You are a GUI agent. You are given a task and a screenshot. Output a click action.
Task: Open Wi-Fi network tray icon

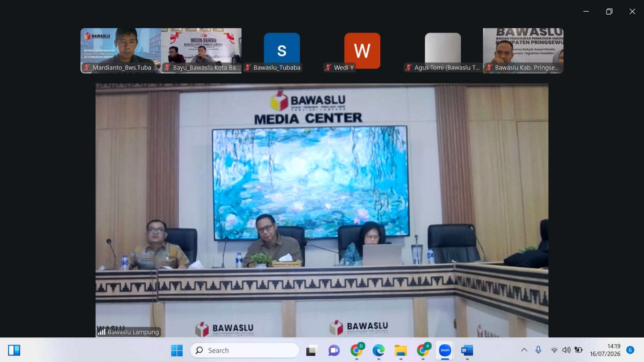click(x=554, y=350)
